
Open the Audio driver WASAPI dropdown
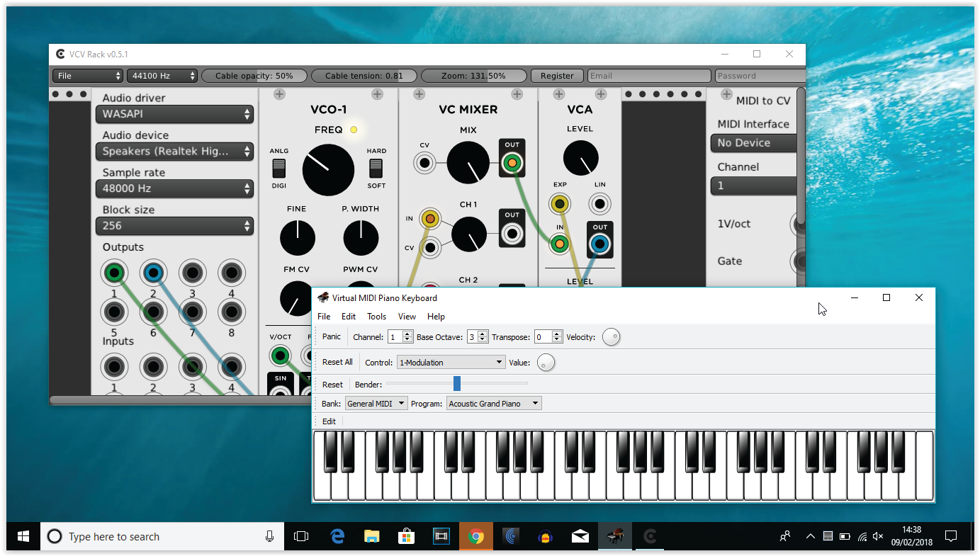coord(174,114)
